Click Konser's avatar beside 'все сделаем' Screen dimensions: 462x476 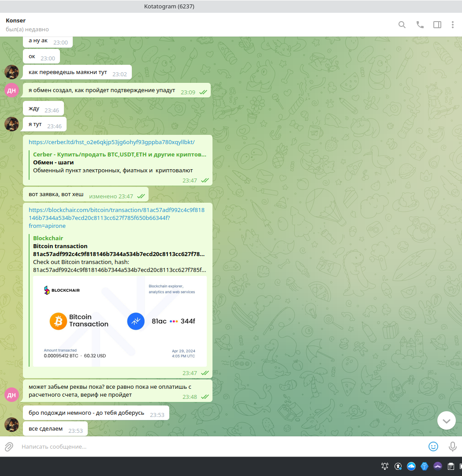pos(11,424)
